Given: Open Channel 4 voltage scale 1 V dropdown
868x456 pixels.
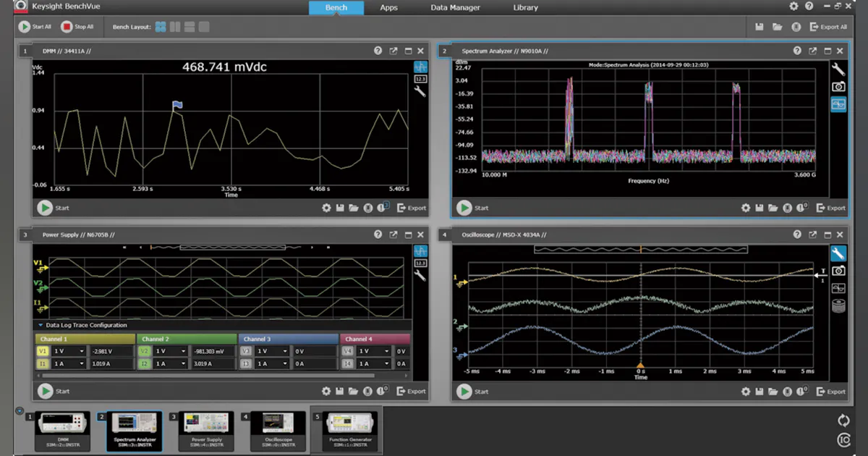Looking at the screenshot, I should (x=375, y=351).
